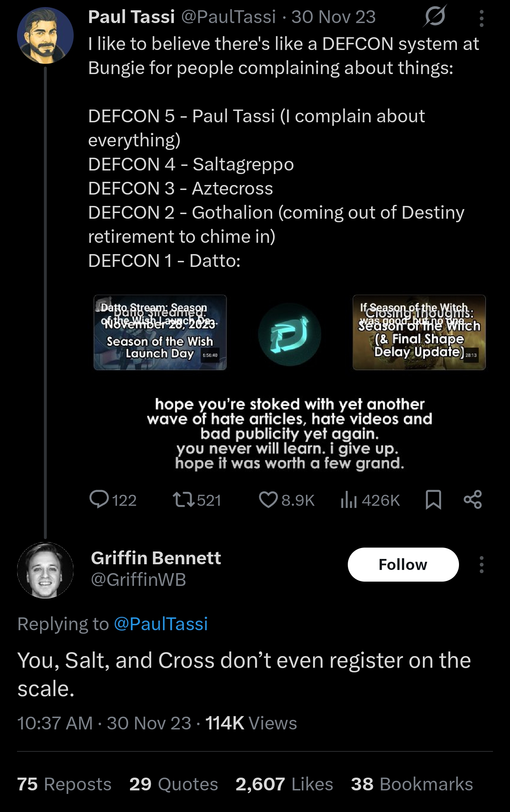Open Paul Tassi's profile picture
The height and width of the screenshot is (812, 510).
point(45,35)
